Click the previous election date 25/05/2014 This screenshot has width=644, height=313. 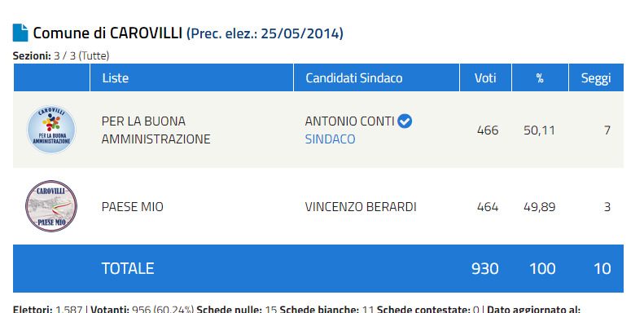point(300,33)
